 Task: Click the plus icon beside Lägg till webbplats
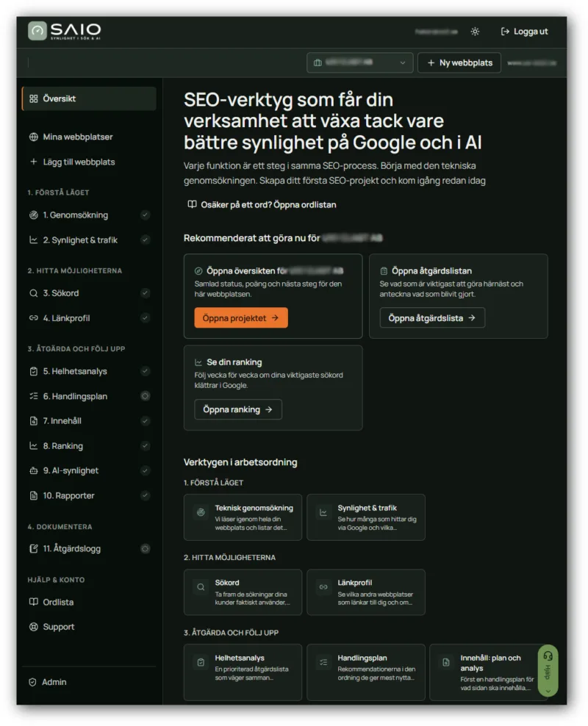point(33,162)
